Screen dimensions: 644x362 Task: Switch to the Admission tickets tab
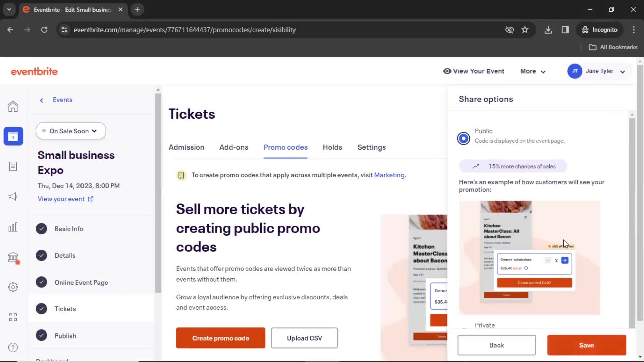coord(186,147)
